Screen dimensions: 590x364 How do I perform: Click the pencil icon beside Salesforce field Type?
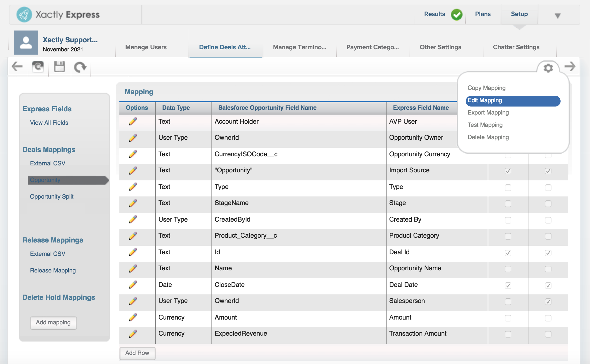[x=133, y=187]
